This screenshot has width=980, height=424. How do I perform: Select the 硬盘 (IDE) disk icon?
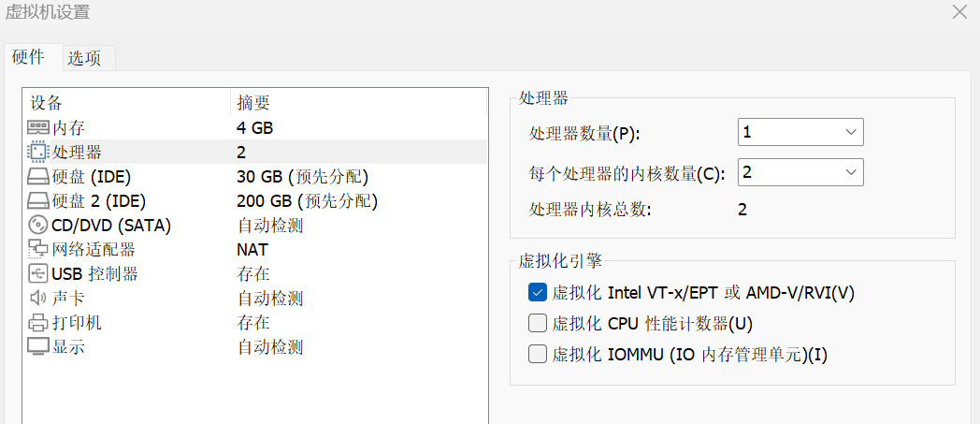pos(37,177)
